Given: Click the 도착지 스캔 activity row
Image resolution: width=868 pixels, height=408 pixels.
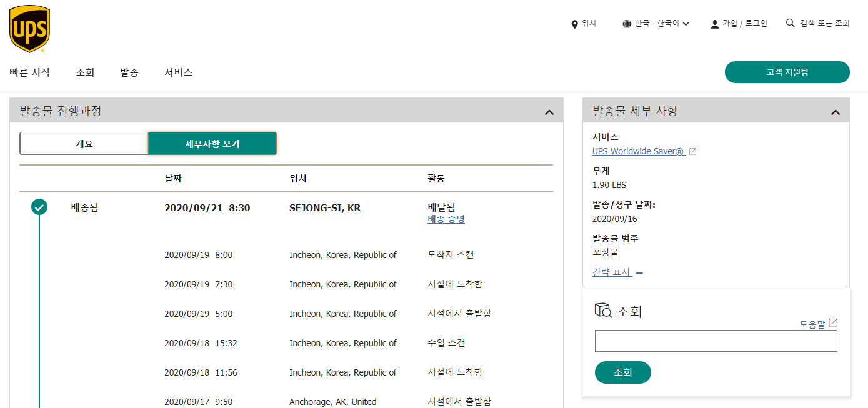Looking at the screenshot, I should [451, 255].
